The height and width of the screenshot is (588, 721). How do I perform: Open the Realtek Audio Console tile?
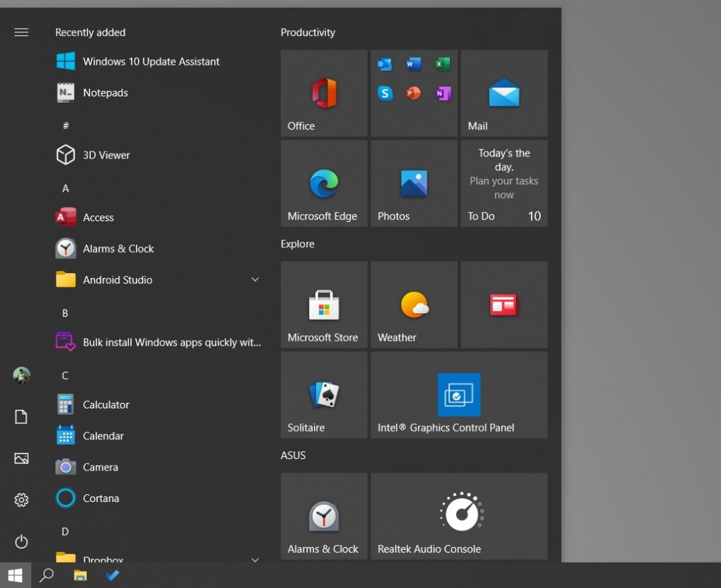coord(458,515)
